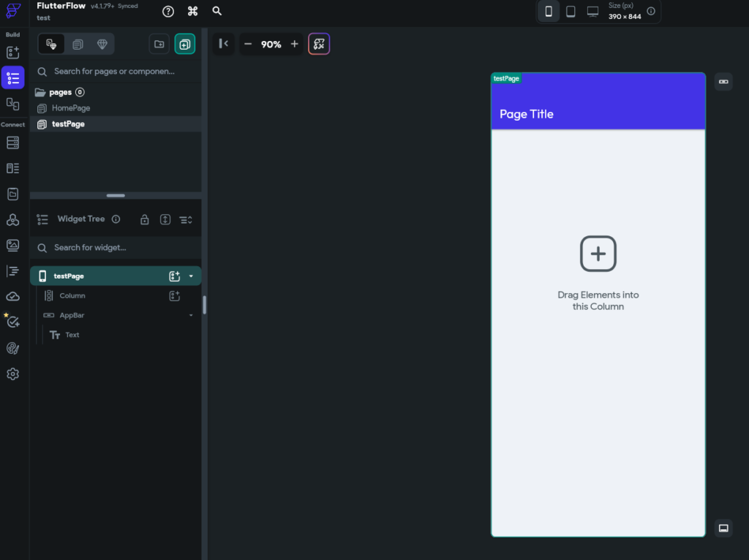Open the app Settings gear icon

tap(12, 374)
